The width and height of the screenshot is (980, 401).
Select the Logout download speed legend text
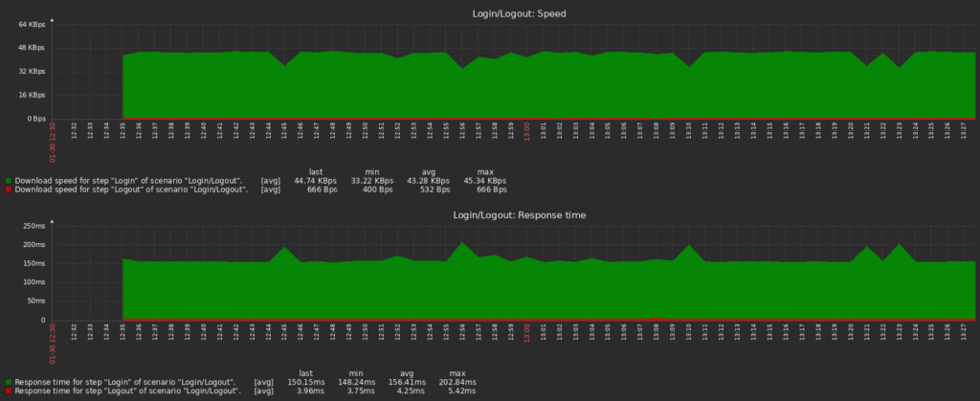pyautogui.click(x=131, y=189)
